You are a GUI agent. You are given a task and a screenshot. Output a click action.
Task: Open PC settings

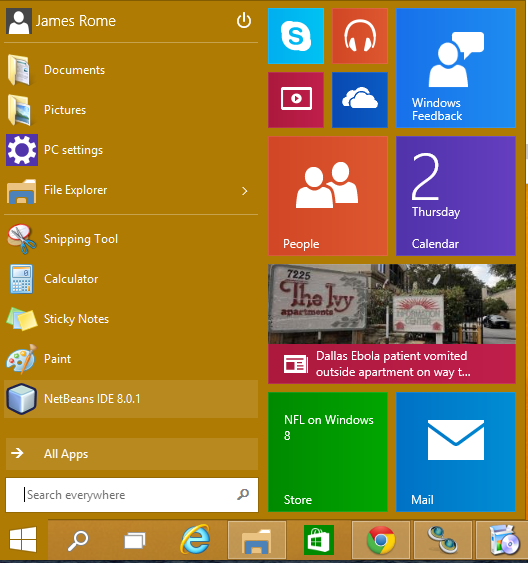[131, 150]
